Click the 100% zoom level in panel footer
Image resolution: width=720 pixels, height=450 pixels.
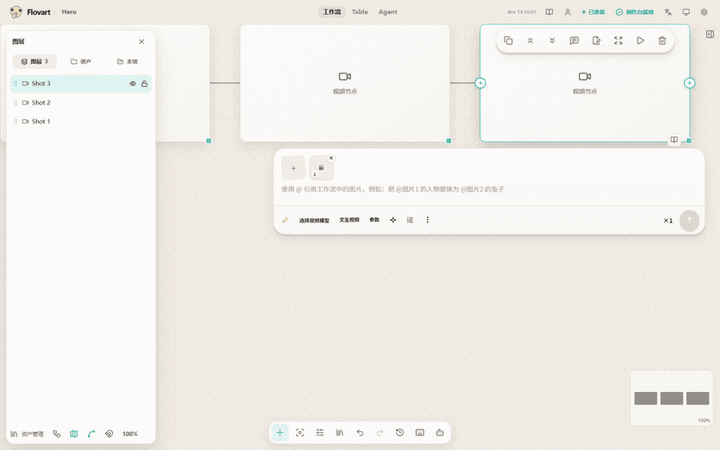coord(130,434)
